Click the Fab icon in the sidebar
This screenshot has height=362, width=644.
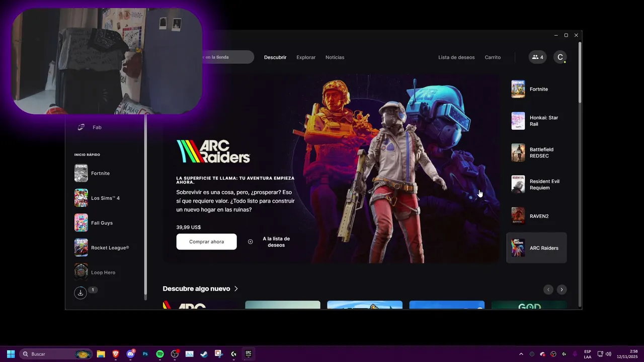81,127
